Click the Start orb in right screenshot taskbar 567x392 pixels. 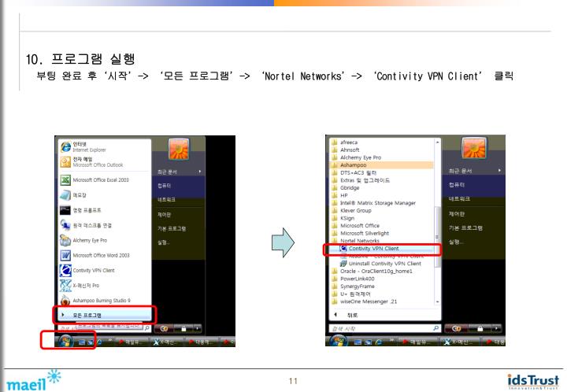coord(338,341)
